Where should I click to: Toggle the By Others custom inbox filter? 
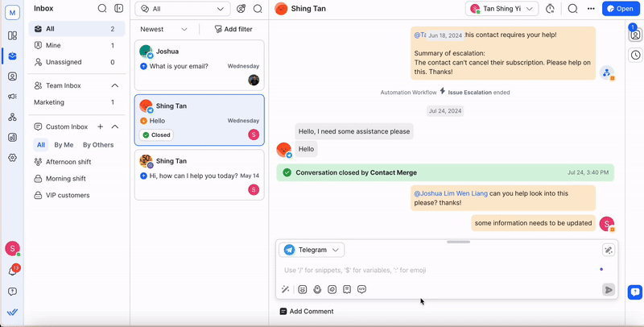coord(98,145)
